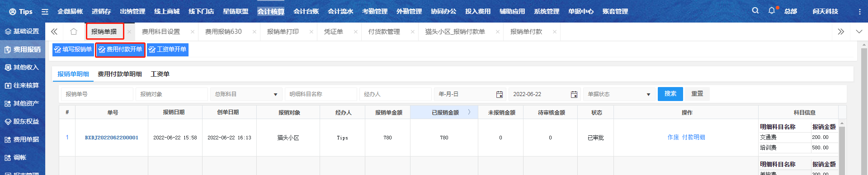This screenshot has width=868, height=175.
Task: Close the 凭证单 tab
Action: pos(356,32)
